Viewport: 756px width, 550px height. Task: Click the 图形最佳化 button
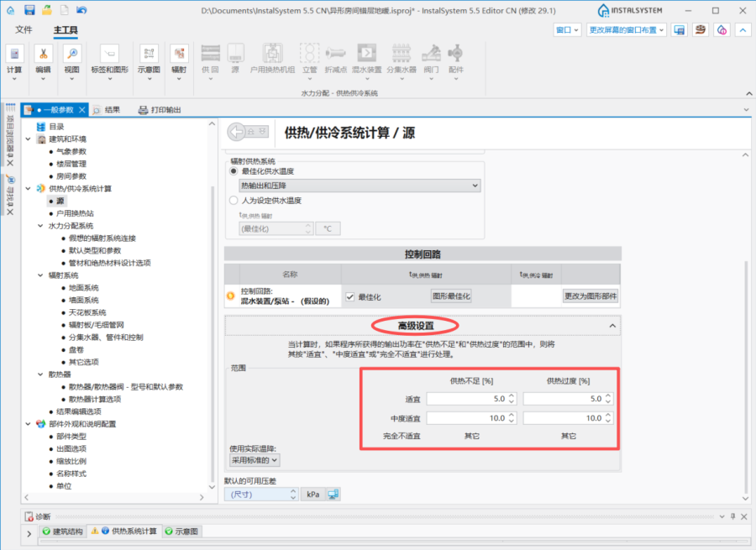pos(451,296)
